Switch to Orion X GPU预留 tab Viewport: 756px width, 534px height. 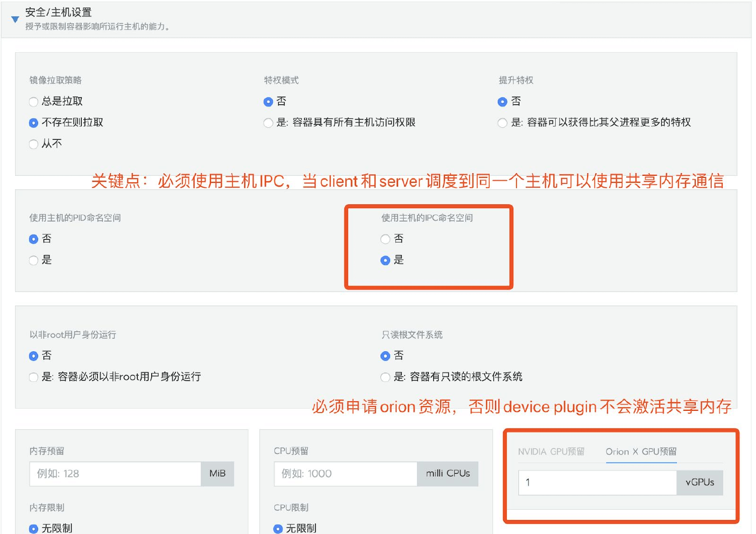tap(641, 452)
